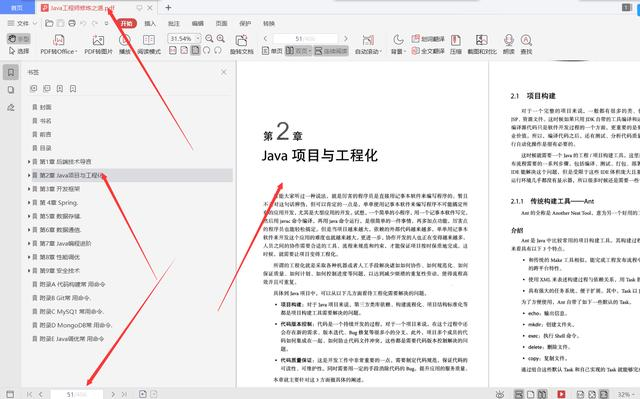
Task: Start 朗读 read aloud
Action: 509,44
